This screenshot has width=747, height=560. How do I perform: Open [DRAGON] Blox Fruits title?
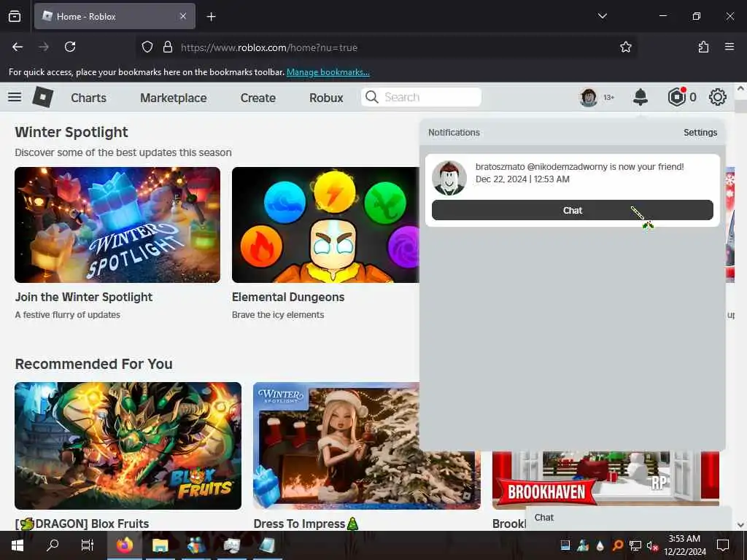[x=82, y=524]
